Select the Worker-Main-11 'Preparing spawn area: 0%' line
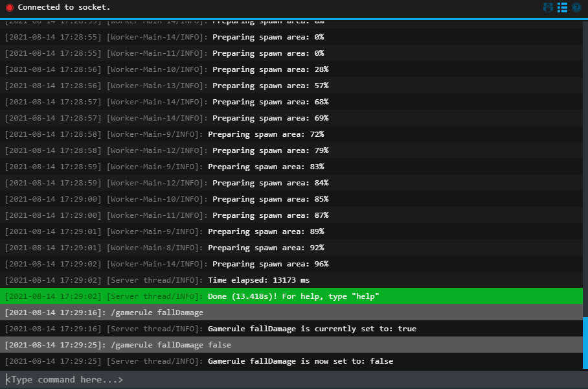The image size is (588, 389). (291, 53)
